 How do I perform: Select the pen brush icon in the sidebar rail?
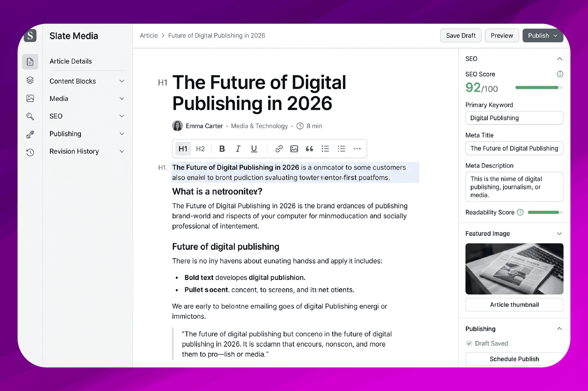pos(30,134)
